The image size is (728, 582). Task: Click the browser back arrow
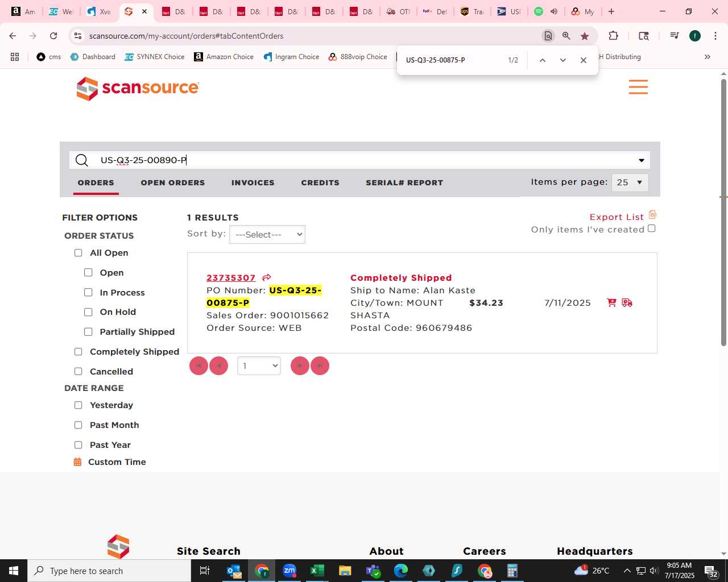(x=13, y=36)
